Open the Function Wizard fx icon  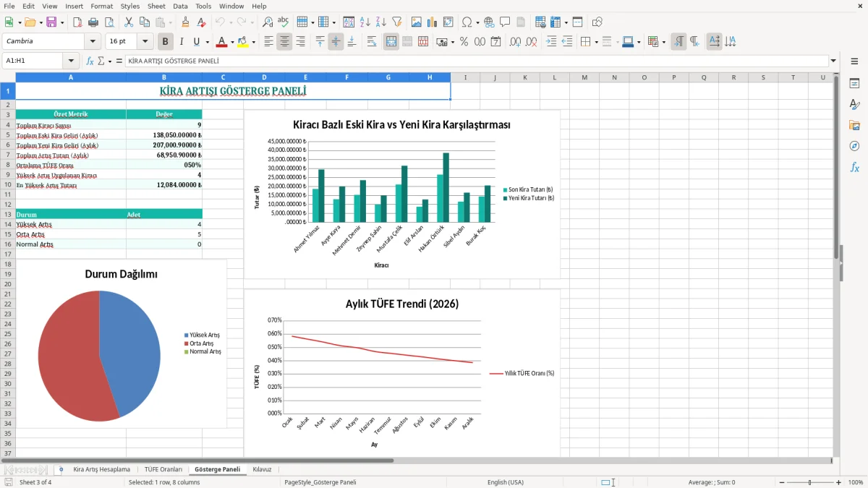pyautogui.click(x=90, y=61)
